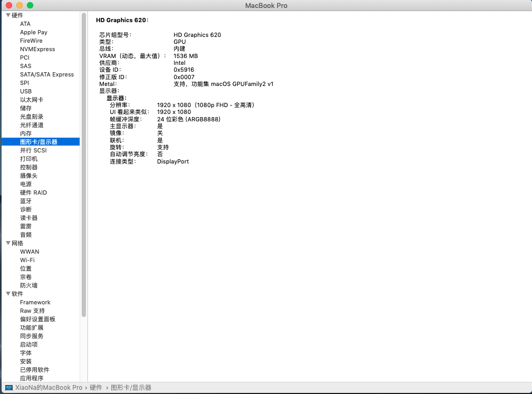Open the 应用程序 entry
532x394 pixels.
coord(32,378)
